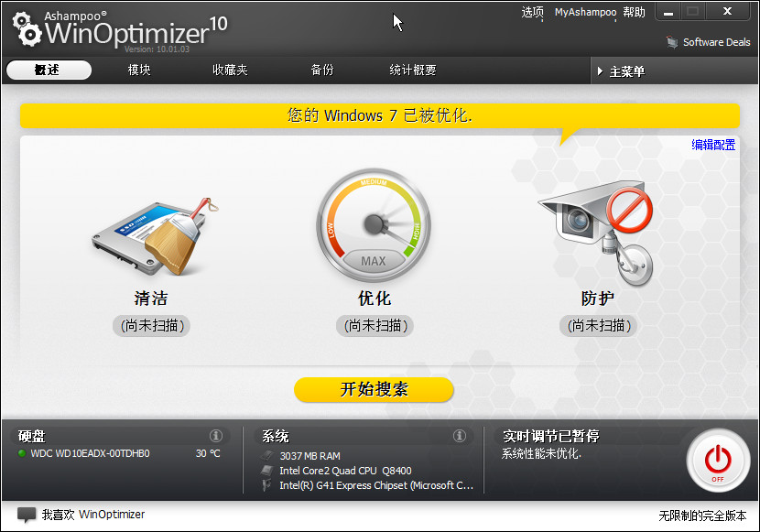
Task: Click 尚未扫描 status under 清洁
Action: (x=152, y=326)
